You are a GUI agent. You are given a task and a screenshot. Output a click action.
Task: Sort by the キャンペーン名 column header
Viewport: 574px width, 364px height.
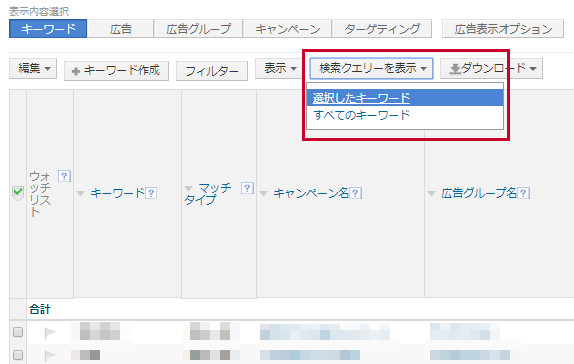(x=311, y=193)
